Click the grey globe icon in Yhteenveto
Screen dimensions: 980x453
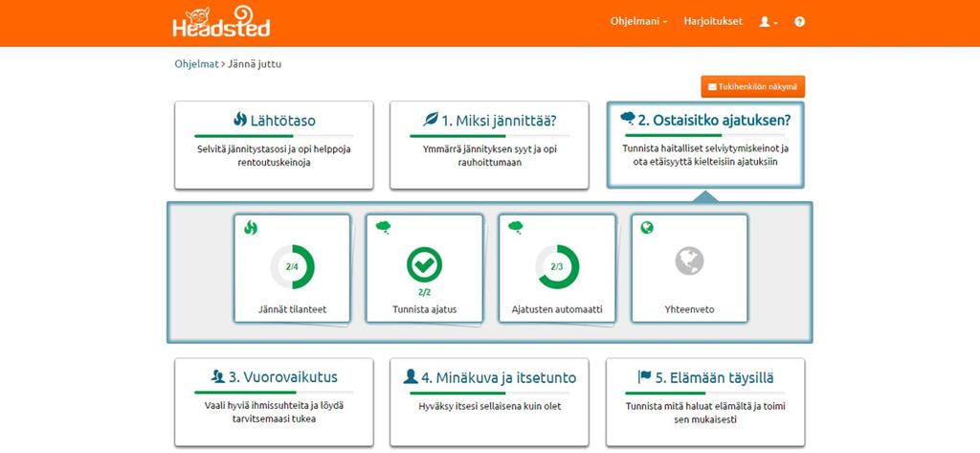pyautogui.click(x=689, y=260)
